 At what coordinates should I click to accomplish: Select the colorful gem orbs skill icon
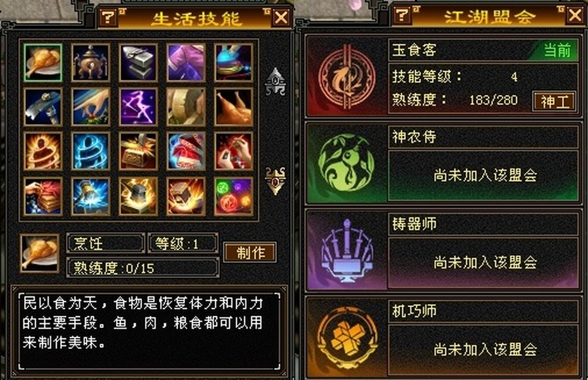233,196
